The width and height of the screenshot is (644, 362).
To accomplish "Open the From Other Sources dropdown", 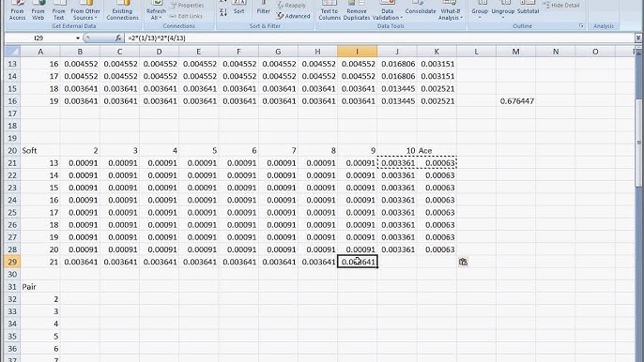I will click(x=85, y=10).
